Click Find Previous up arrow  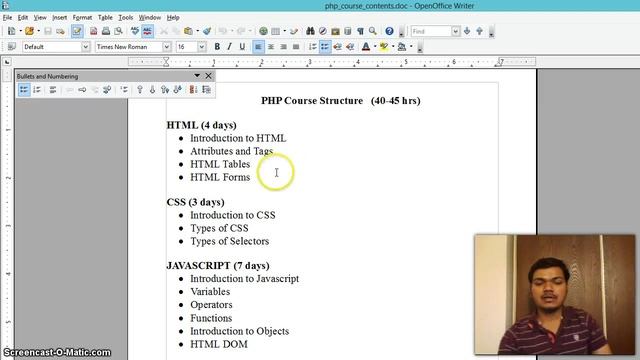(480, 31)
